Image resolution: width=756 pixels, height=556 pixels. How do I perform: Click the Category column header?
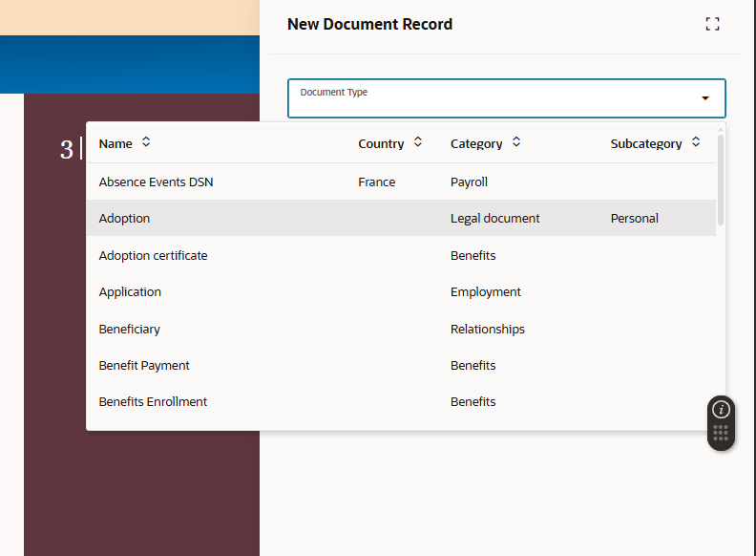[x=476, y=144]
